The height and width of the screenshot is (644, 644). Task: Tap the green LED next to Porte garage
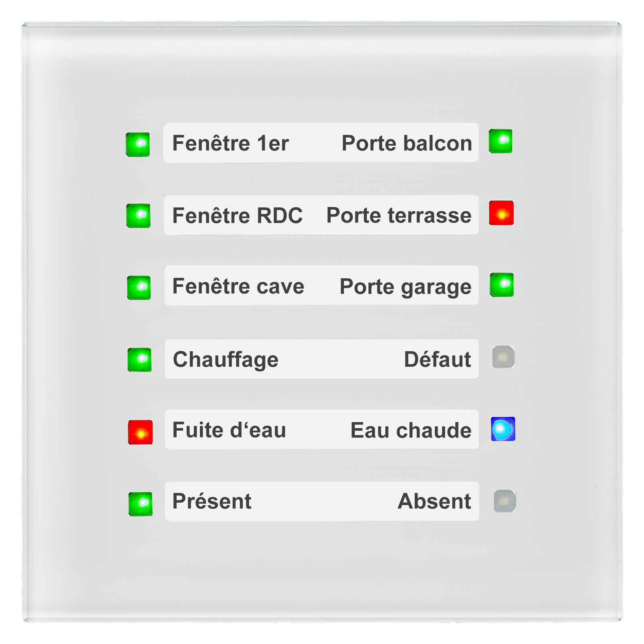502,285
